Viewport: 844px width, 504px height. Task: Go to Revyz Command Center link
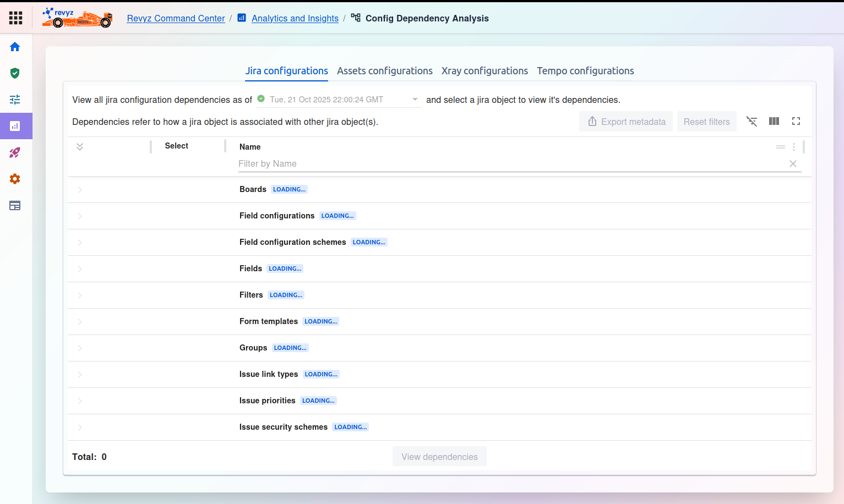(x=176, y=18)
